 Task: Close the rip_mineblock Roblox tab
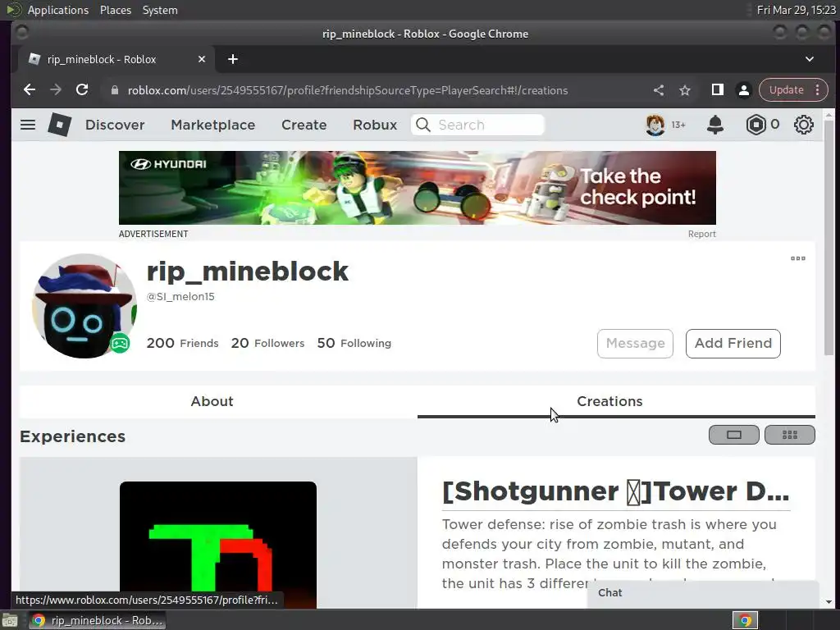[202, 59]
